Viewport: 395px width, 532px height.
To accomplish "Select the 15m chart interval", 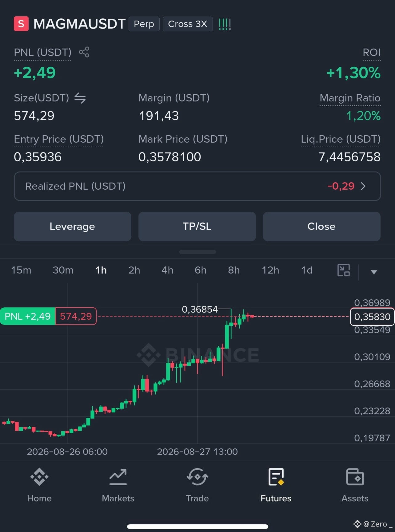I will point(21,270).
